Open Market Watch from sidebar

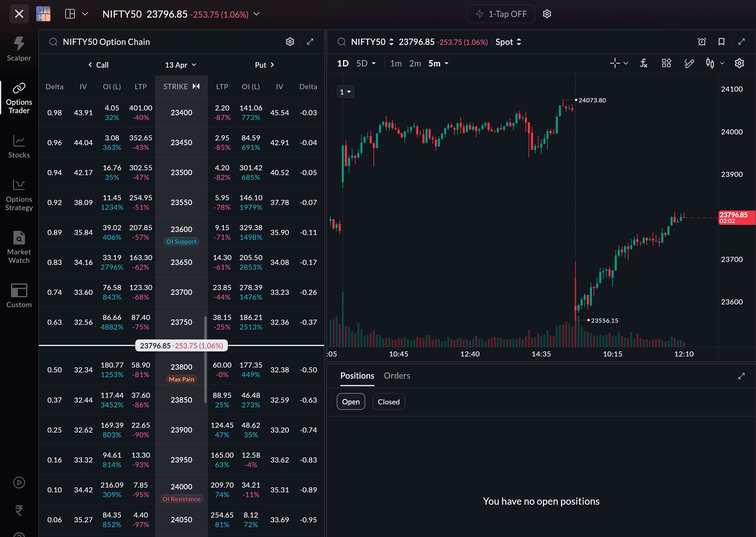[x=19, y=247]
